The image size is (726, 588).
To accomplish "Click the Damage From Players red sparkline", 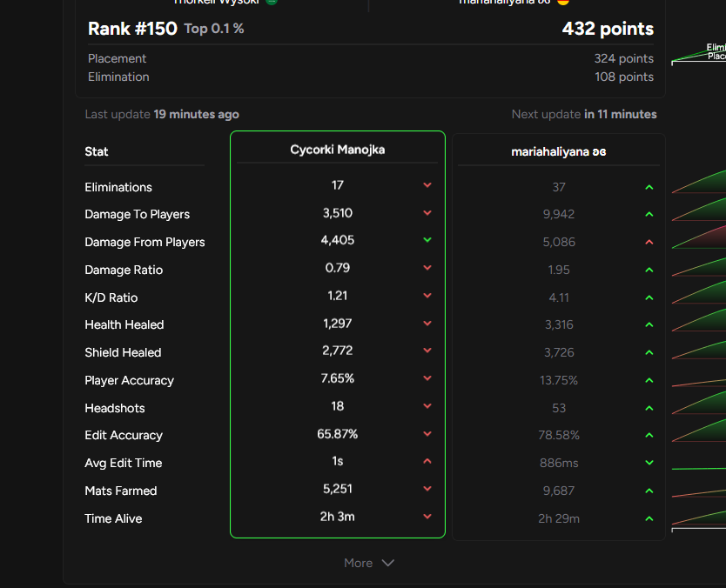I will coord(699,237).
